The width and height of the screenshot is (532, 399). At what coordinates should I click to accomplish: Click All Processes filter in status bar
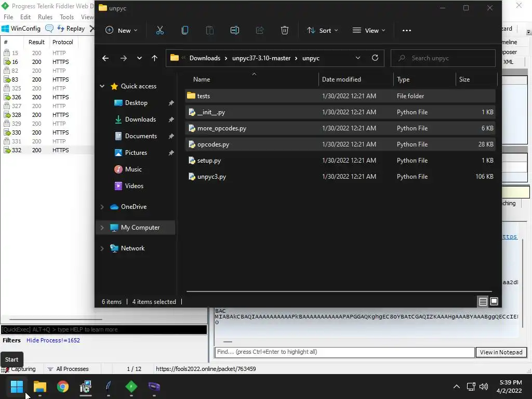click(68, 369)
